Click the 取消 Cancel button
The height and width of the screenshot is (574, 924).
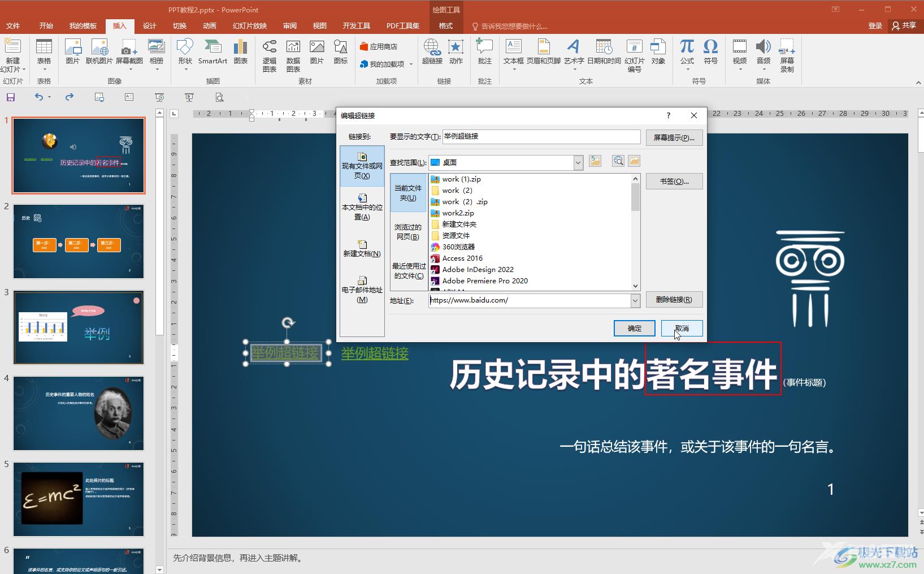[x=682, y=328]
